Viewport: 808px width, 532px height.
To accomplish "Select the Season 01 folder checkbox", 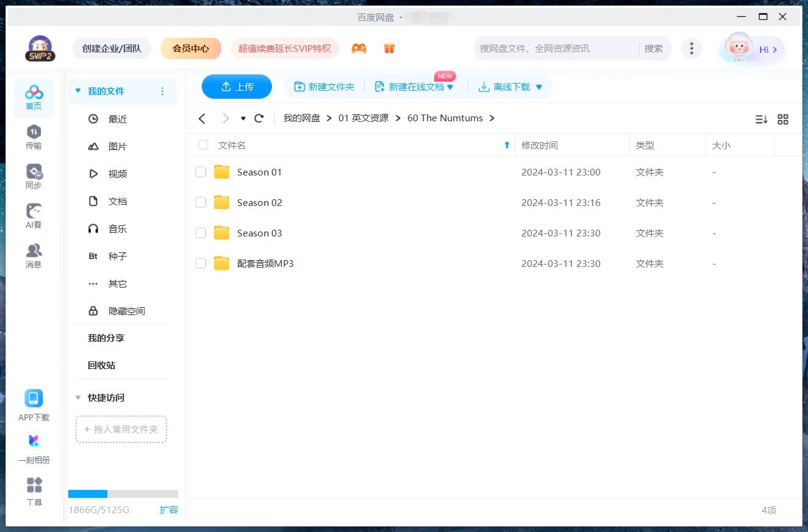I will coord(201,172).
